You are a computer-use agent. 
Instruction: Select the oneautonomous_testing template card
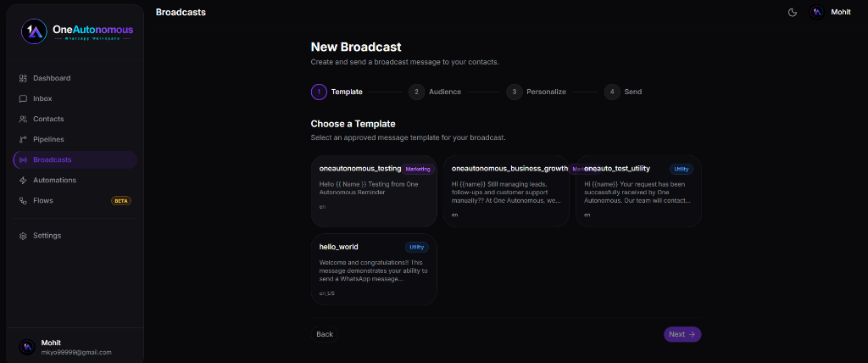point(374,191)
